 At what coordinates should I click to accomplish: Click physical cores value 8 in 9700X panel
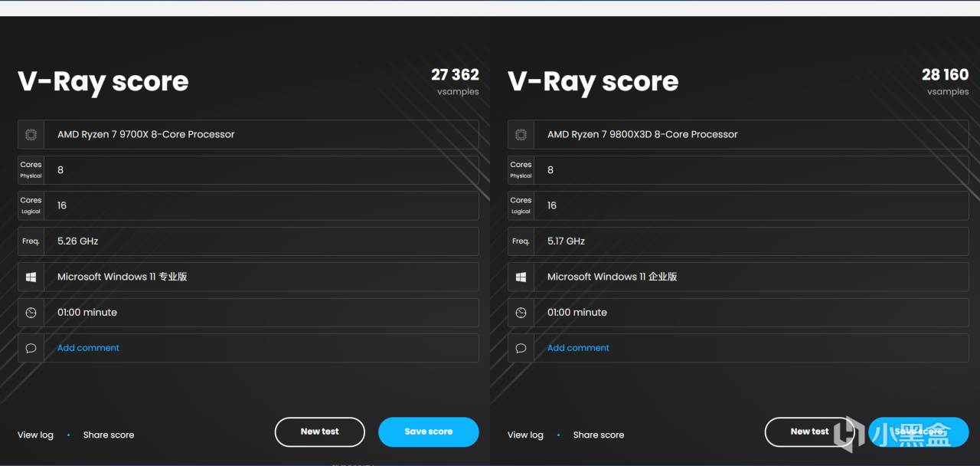[60, 170]
